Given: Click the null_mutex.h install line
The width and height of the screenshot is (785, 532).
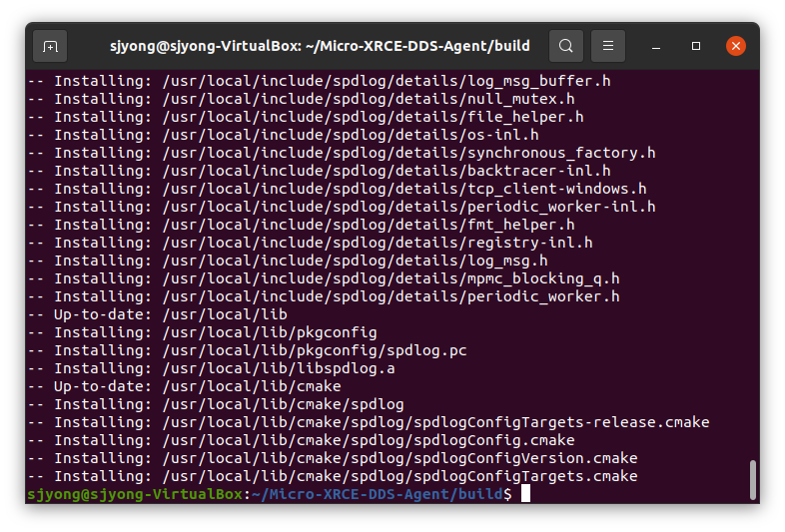Looking at the screenshot, I should click(302, 99).
